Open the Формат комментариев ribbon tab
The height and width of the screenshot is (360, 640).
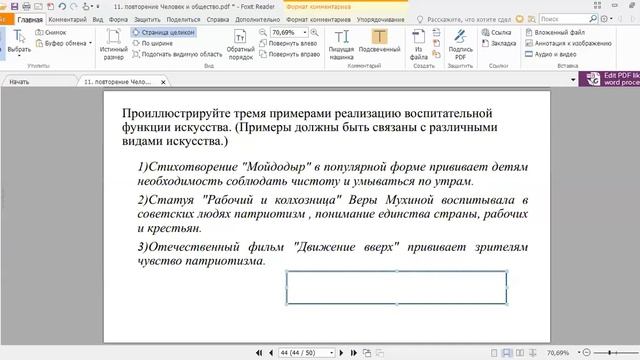318,19
